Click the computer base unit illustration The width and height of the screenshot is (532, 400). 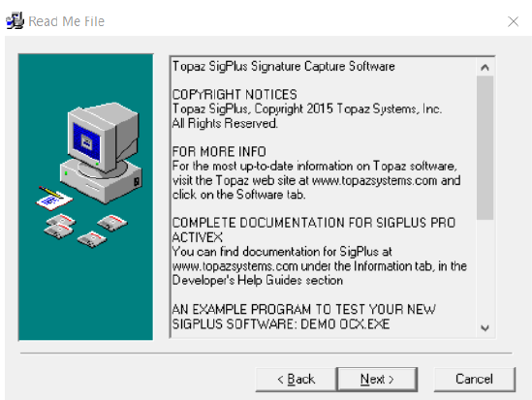click(101, 181)
